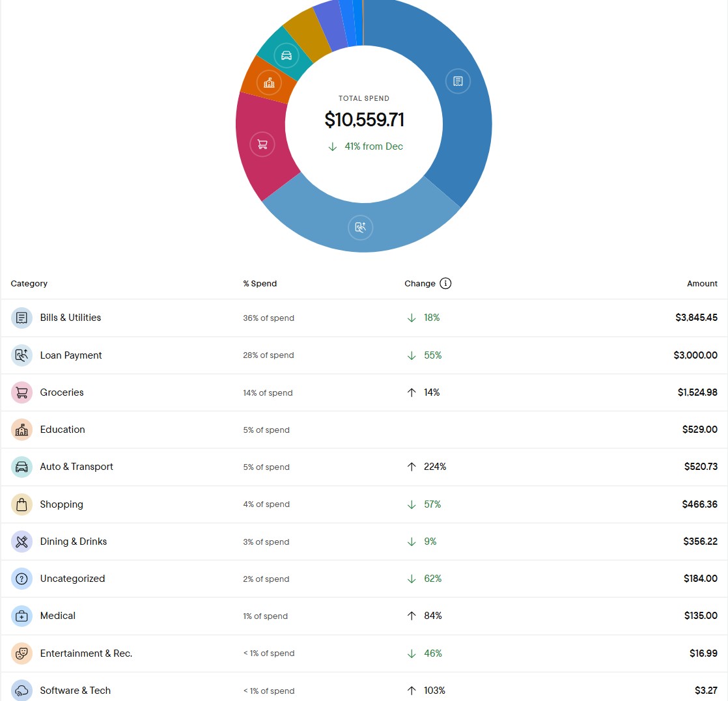Click the Education icon in the donut chart
Screen dimensions: 728x701
(270, 83)
